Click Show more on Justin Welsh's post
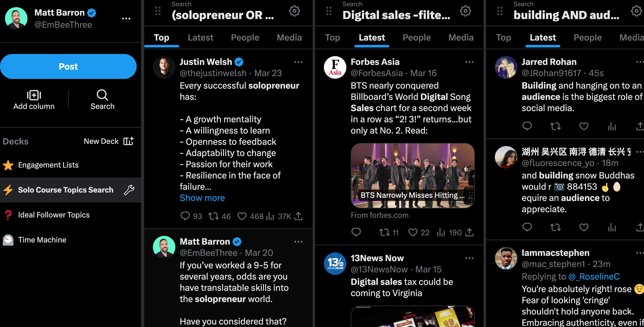The height and width of the screenshot is (327, 644). tap(202, 198)
